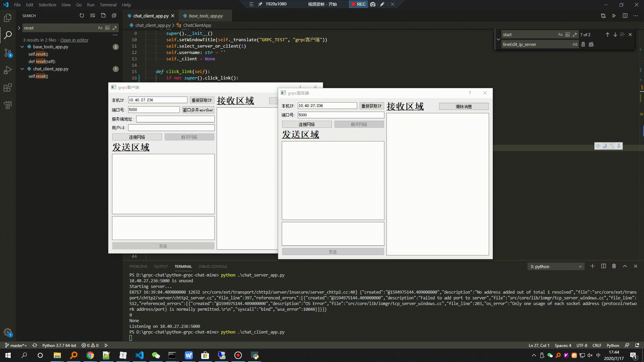Open Source Control from the Activity Bar
Image resolution: width=644 pixels, height=362 pixels.
[7, 52]
